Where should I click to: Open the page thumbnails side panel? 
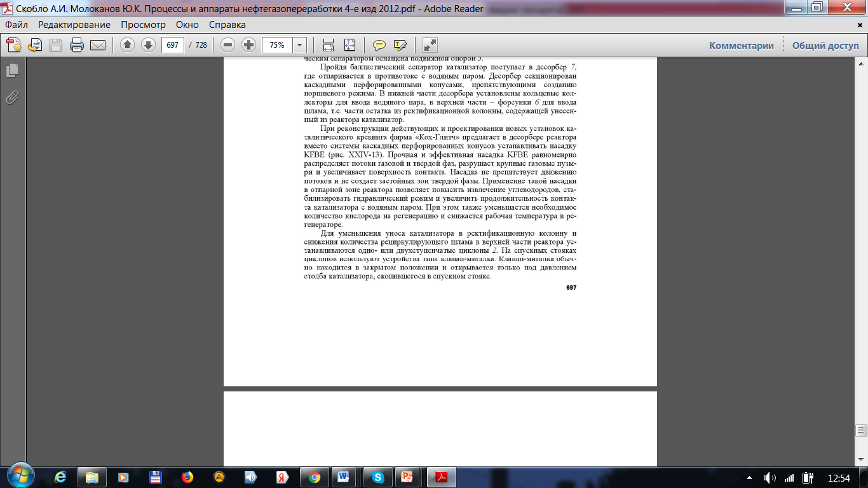pyautogui.click(x=12, y=70)
